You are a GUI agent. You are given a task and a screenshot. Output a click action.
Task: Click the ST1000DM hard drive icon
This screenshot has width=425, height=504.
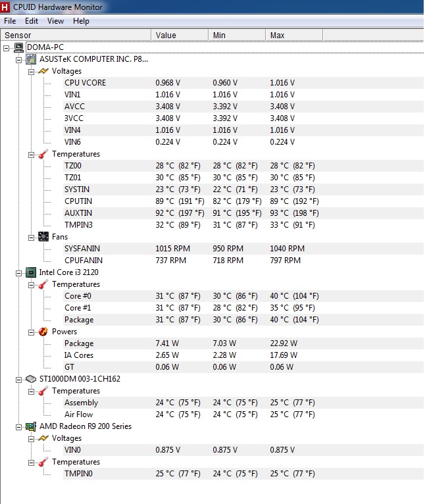(31, 379)
